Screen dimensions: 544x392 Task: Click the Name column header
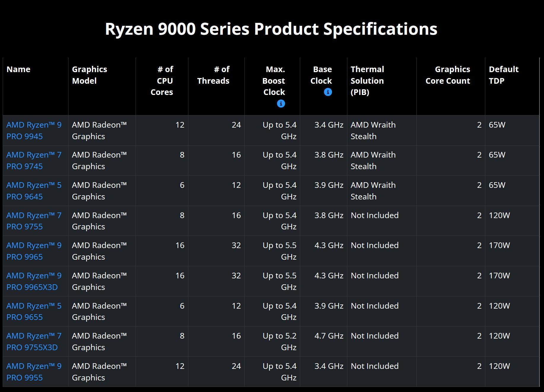coord(18,69)
